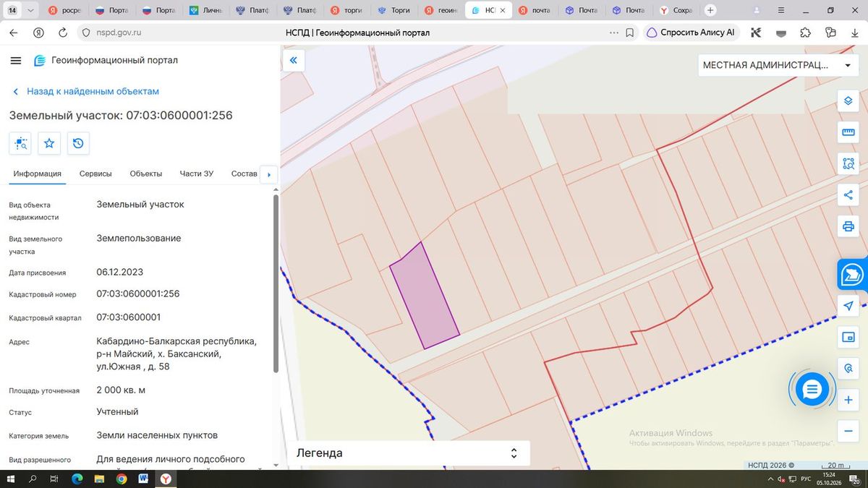Open a new browser tab
Screen dimensions: 868x488
tap(710, 10)
